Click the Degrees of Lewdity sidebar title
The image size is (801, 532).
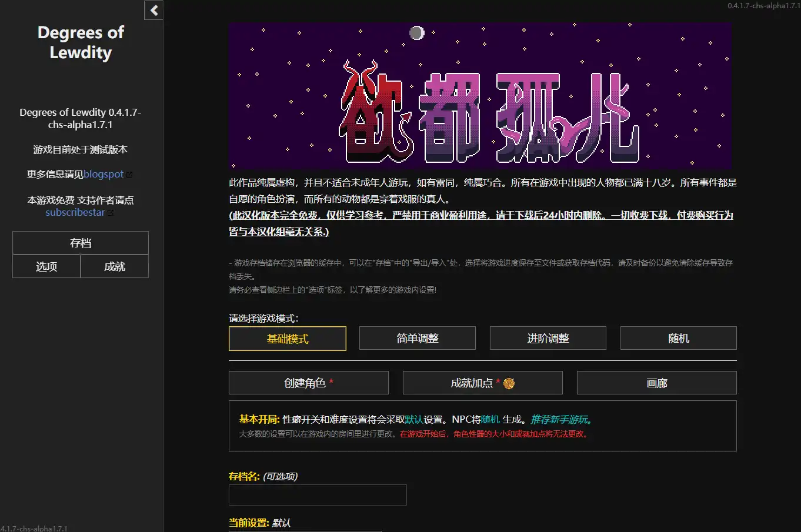point(81,42)
